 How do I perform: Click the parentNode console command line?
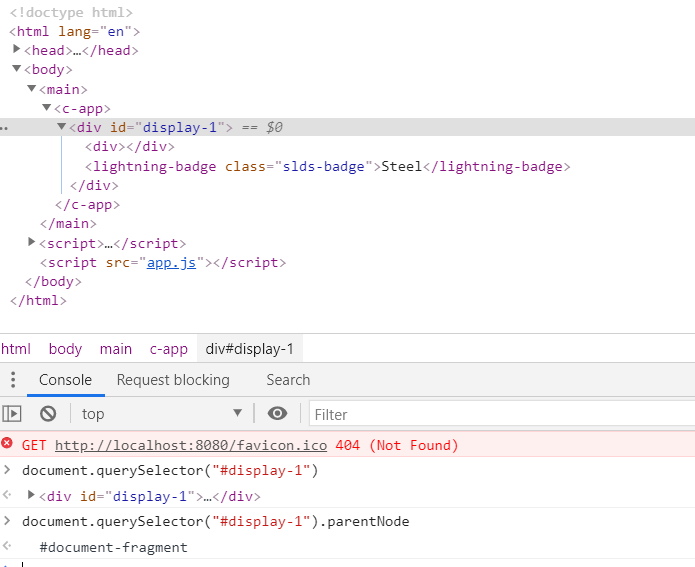coord(215,521)
